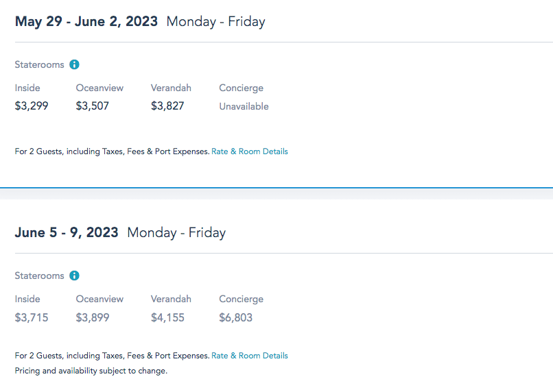Click the pricing and availability disclaimer text
553x392 pixels.
[91, 371]
